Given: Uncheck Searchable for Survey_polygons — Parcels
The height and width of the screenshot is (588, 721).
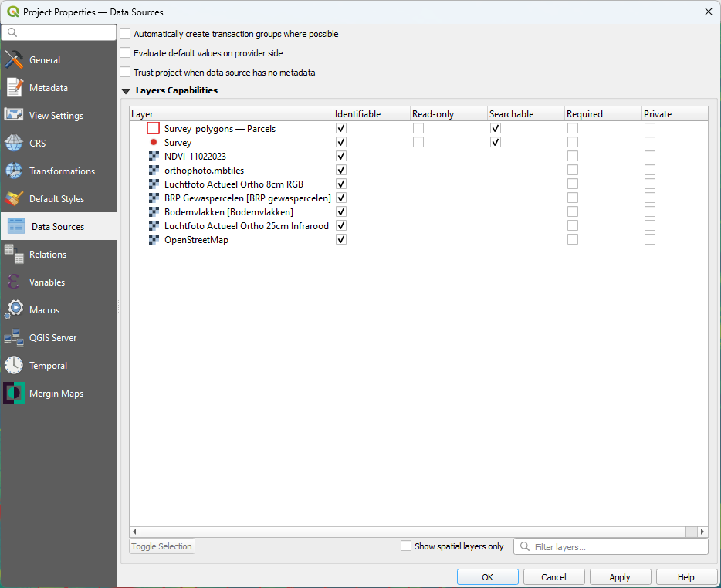Looking at the screenshot, I should point(495,128).
